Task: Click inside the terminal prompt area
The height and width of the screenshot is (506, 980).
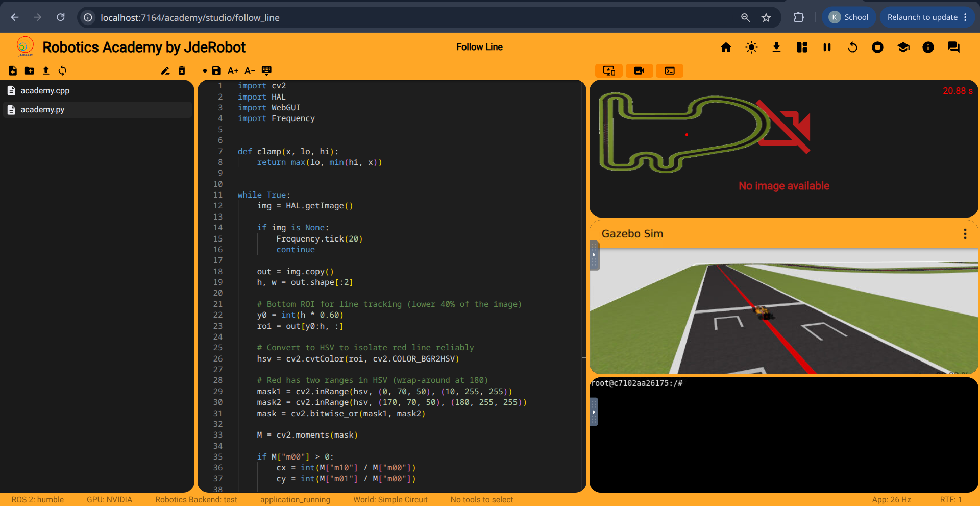Action: tap(784, 435)
